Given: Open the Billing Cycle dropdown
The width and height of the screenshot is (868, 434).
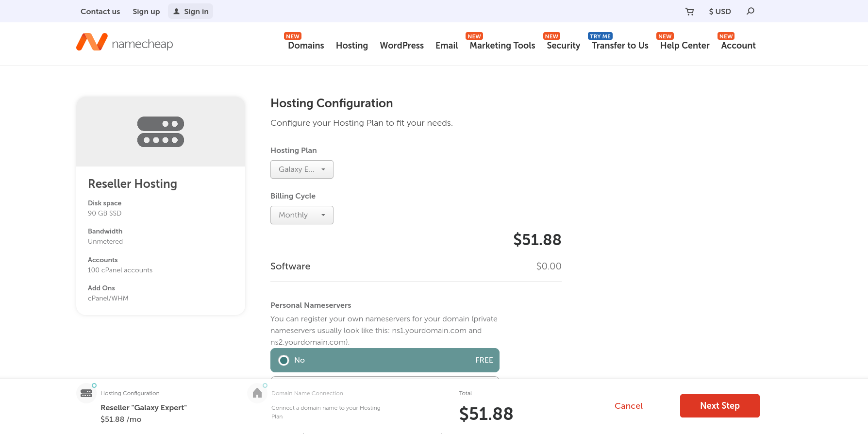Looking at the screenshot, I should [x=302, y=215].
